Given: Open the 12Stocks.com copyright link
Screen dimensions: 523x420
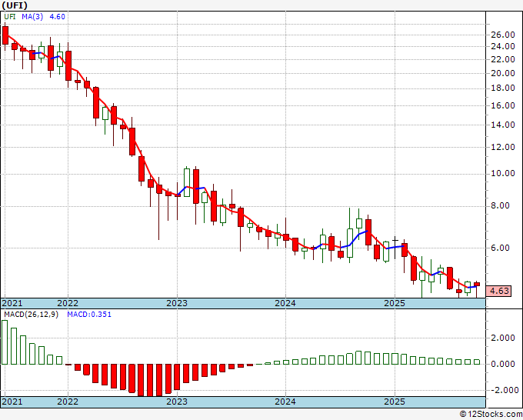Looking at the screenshot, I should 491,415.
